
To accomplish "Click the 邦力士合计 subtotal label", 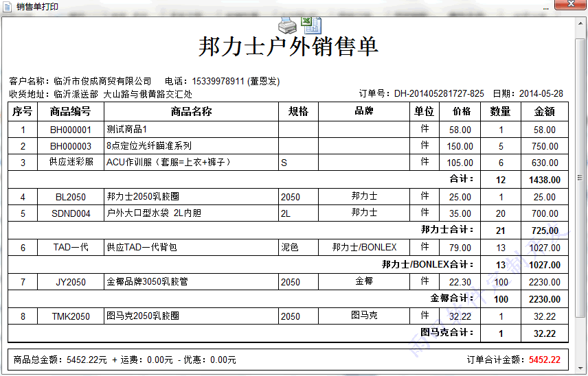I will [x=447, y=229].
